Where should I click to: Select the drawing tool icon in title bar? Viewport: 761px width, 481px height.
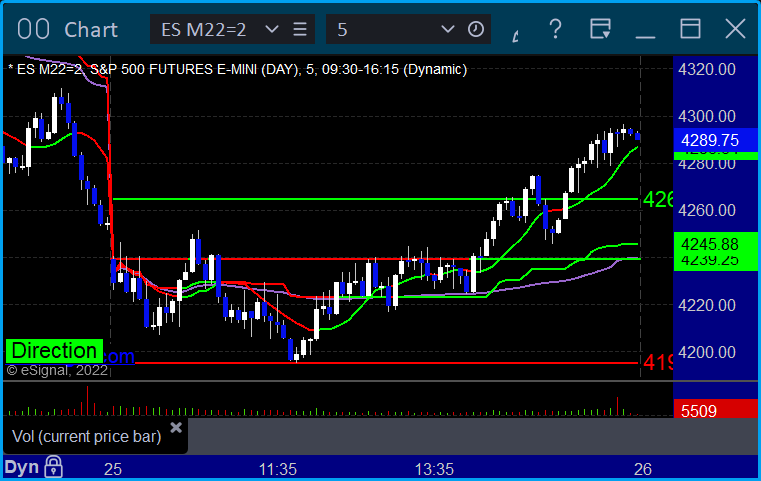click(x=516, y=35)
